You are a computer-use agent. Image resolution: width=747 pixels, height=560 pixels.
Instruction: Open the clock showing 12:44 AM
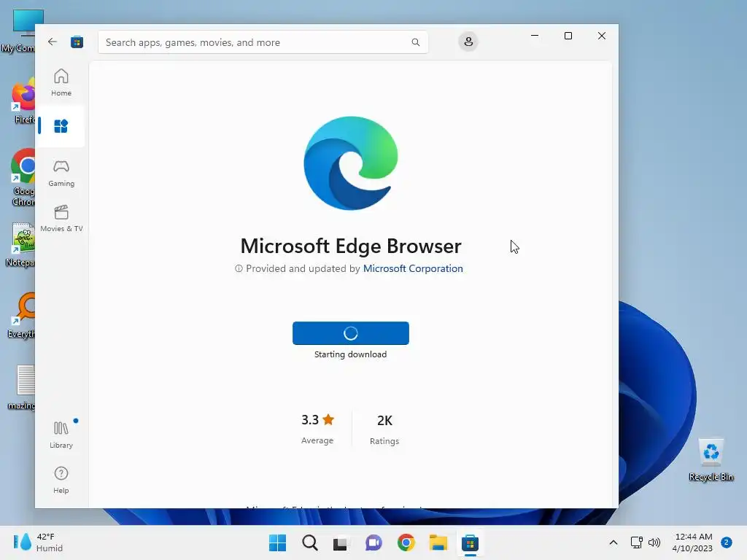point(692,542)
